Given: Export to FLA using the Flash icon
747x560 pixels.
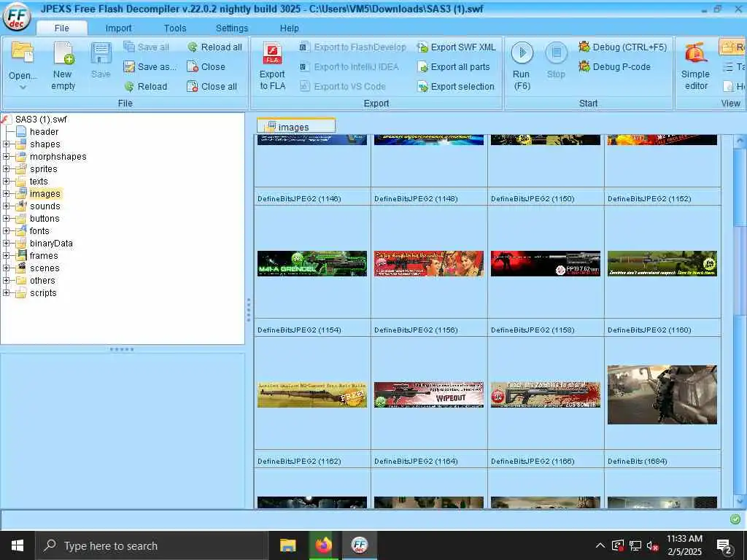Looking at the screenshot, I should [x=273, y=66].
